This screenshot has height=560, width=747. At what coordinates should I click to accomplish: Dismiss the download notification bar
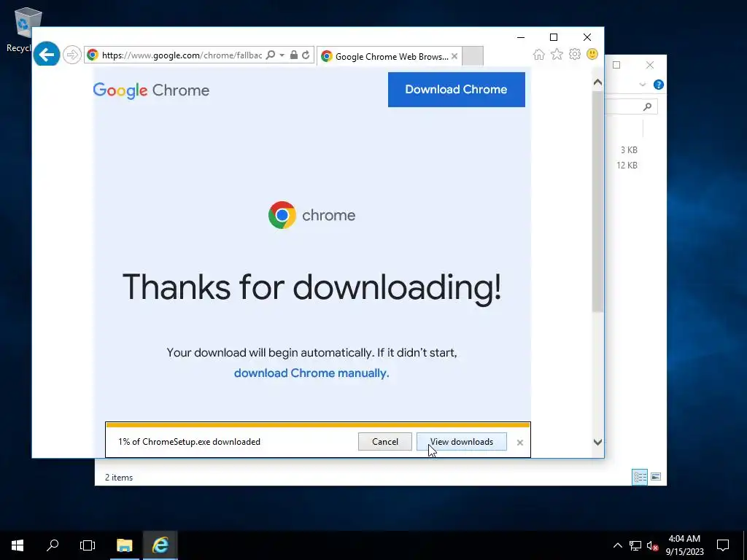tap(519, 443)
